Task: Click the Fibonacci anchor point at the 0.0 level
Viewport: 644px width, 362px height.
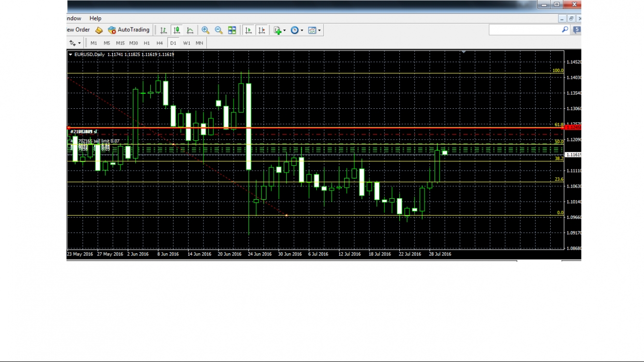Action: click(287, 215)
